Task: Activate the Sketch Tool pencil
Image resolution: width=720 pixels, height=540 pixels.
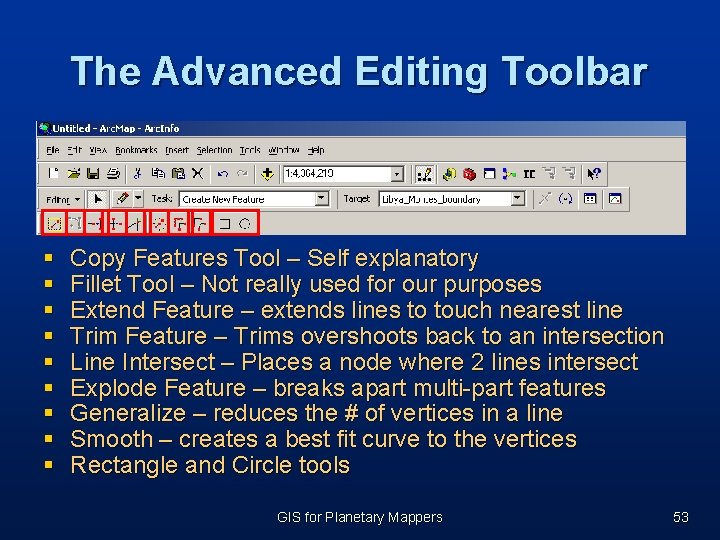Action: coord(122,199)
